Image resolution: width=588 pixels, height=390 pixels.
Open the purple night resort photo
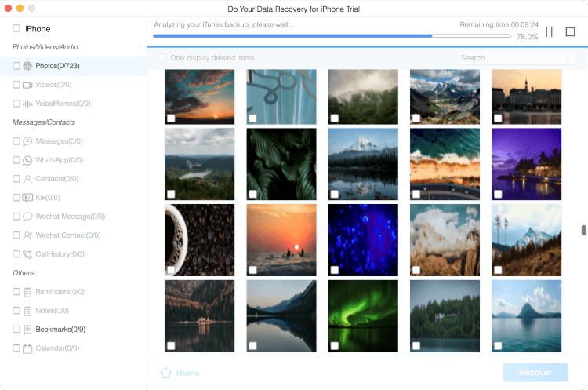pyautogui.click(x=527, y=164)
